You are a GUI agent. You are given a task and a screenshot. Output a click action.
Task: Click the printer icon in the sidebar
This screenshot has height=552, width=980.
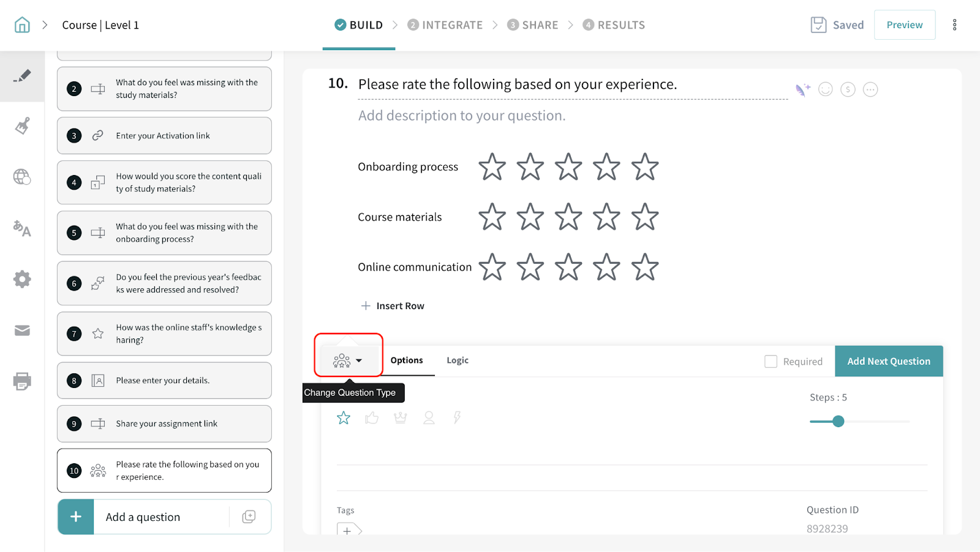coord(22,381)
